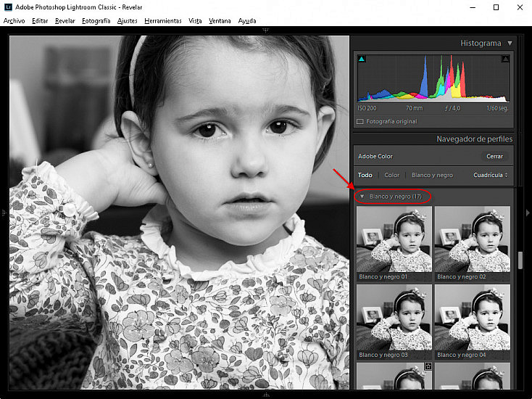Minimize the Lightroom window
Screen dimensions: 532x399
coord(473,7)
